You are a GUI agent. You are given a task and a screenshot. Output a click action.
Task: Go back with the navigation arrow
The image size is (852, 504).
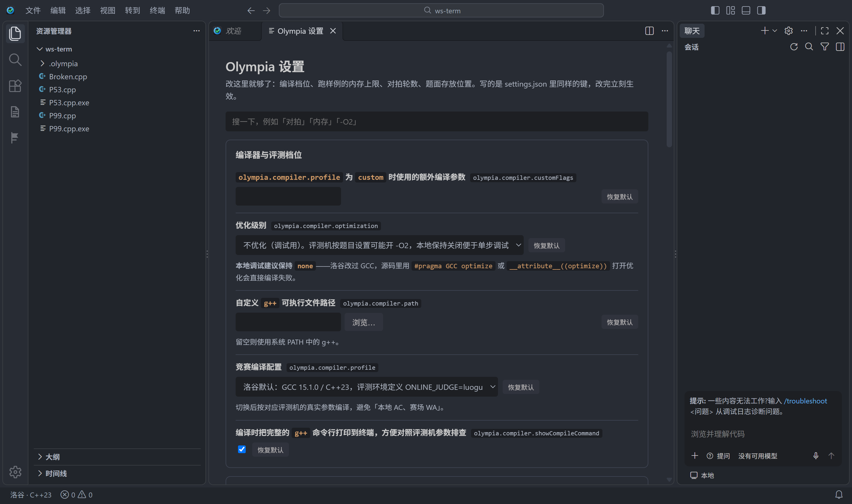(x=251, y=11)
